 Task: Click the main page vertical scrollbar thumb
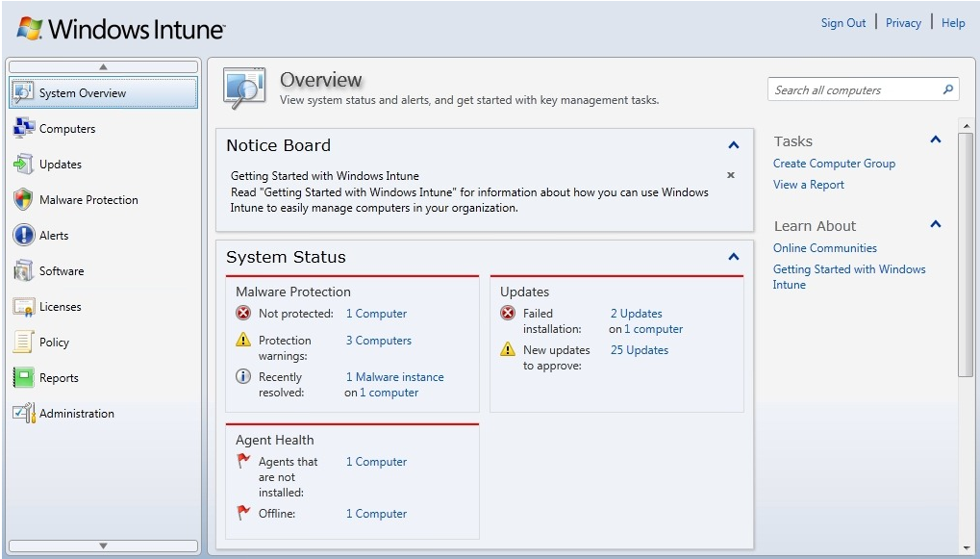tap(967, 255)
